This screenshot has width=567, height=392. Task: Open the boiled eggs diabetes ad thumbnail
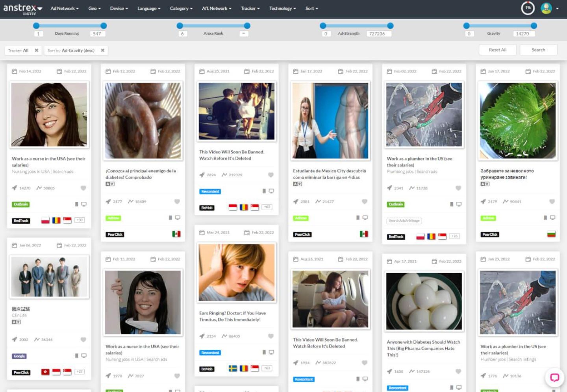coord(424,301)
